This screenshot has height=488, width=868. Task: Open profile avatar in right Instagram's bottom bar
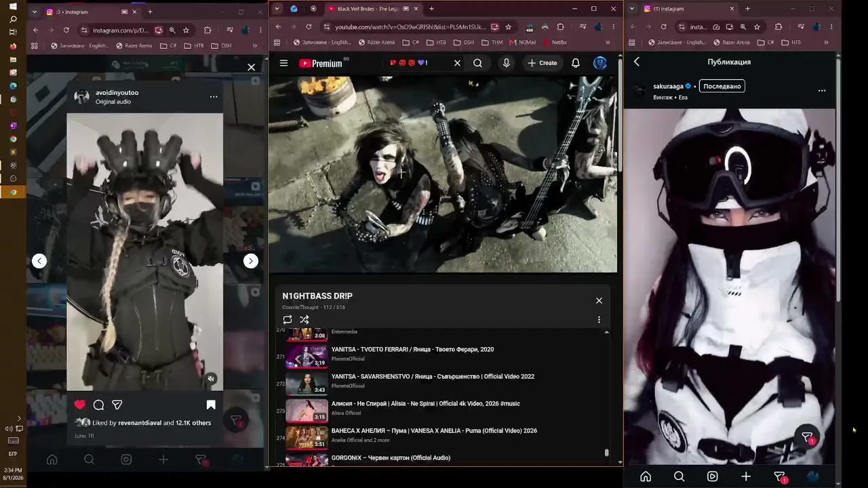click(x=812, y=476)
